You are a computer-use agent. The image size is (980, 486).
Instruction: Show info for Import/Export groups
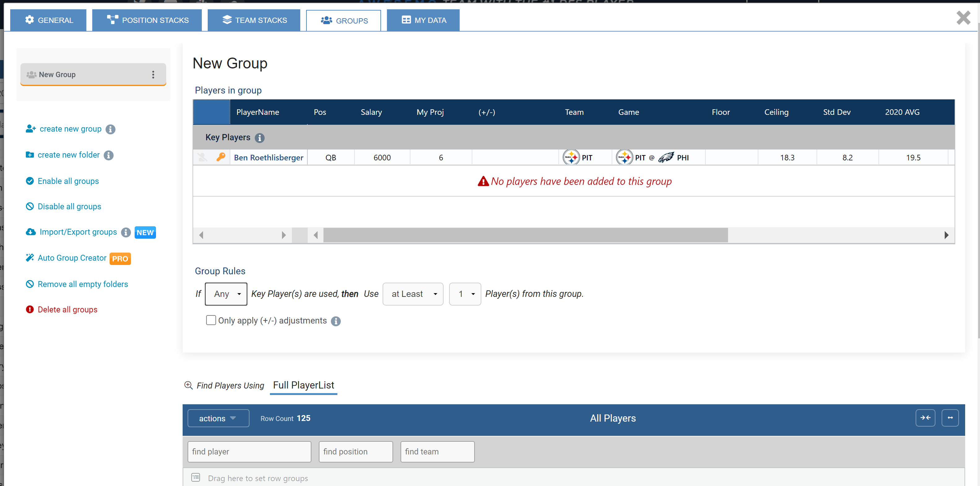click(x=126, y=232)
